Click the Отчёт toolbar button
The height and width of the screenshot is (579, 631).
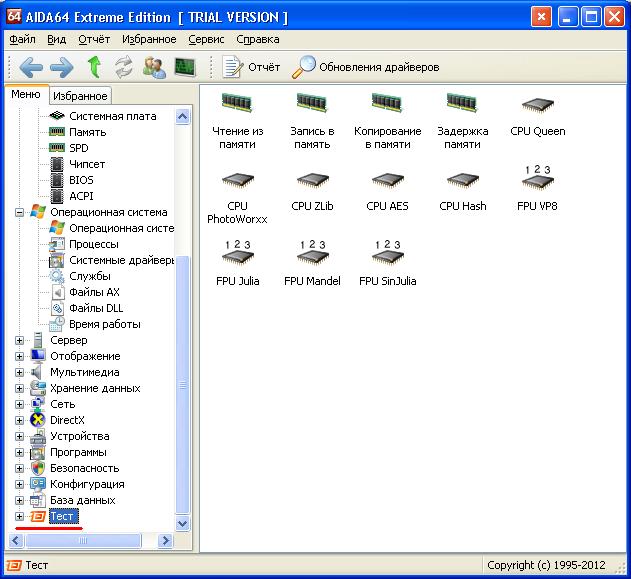(252, 67)
